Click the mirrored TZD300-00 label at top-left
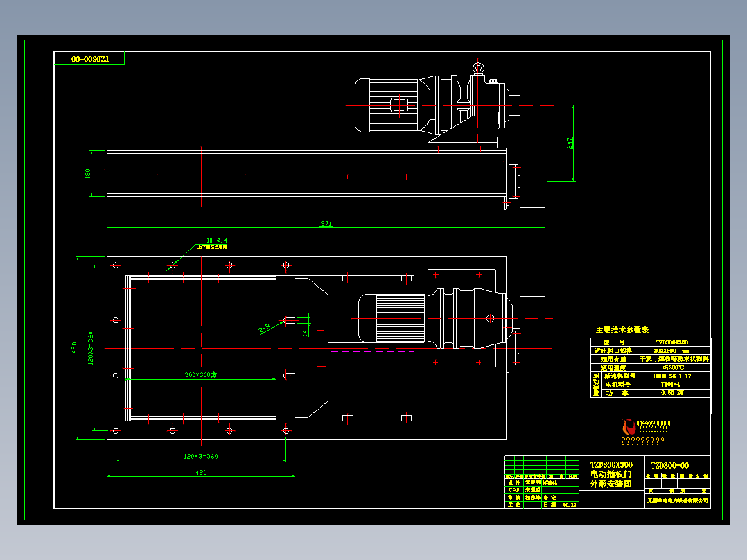This screenshot has height=560, width=747. pyautogui.click(x=90, y=59)
